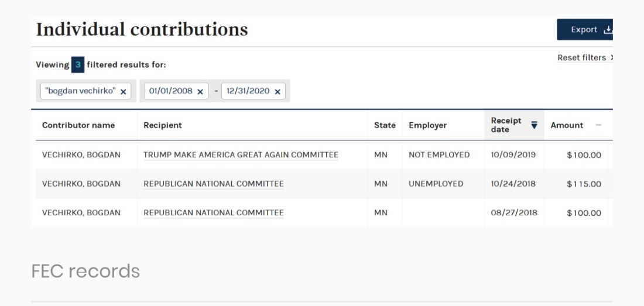The image size is (644, 306).
Task: Remove the "bogdan vechirko" name filter
Action: [123, 92]
